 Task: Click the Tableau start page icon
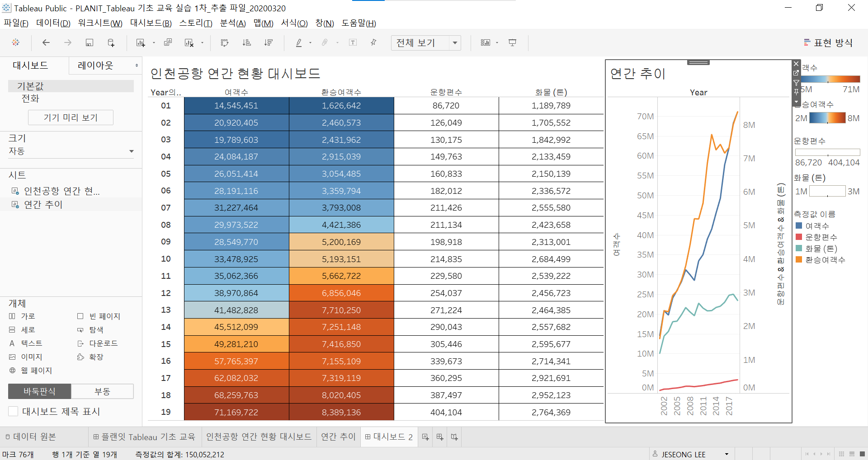pos(16,42)
